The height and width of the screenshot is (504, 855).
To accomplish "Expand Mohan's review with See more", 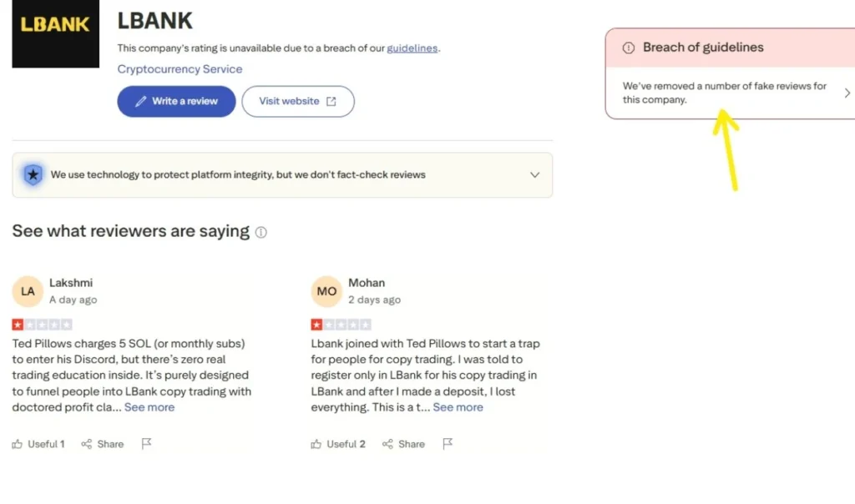I will (458, 407).
